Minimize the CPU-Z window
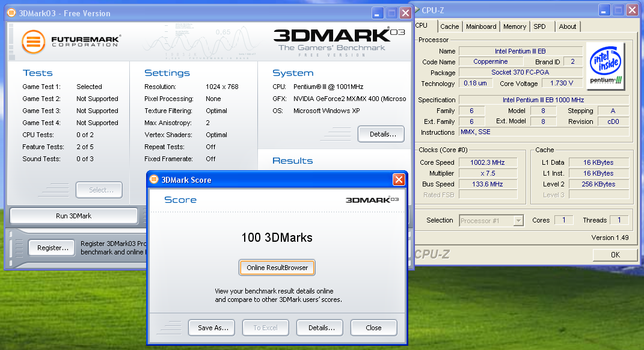The image size is (644, 350). 604,10
